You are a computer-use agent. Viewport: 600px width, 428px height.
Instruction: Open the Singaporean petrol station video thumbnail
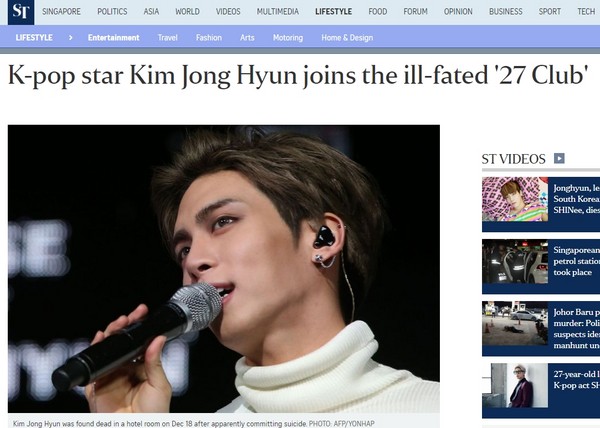coord(515,262)
